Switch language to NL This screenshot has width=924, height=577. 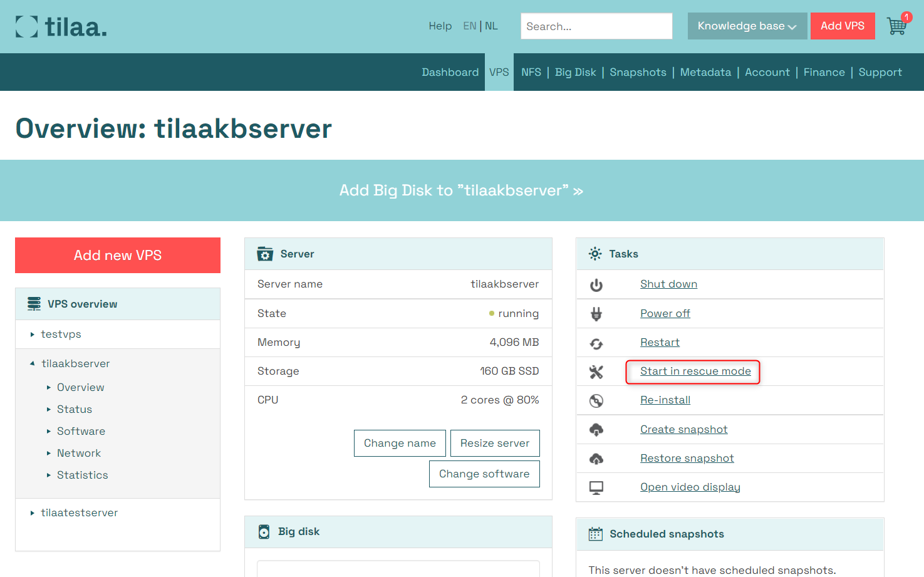point(492,26)
